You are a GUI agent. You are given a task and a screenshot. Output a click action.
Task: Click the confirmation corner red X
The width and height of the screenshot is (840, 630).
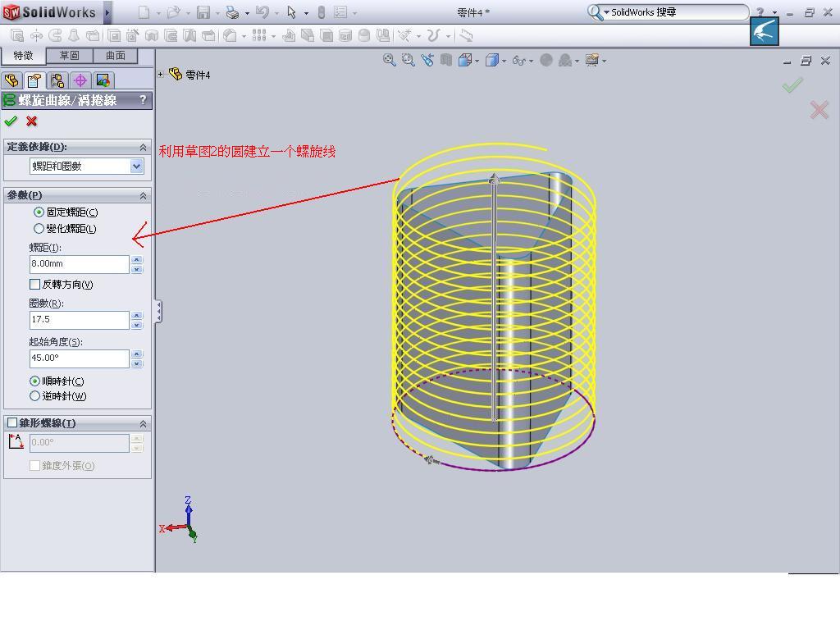click(819, 110)
